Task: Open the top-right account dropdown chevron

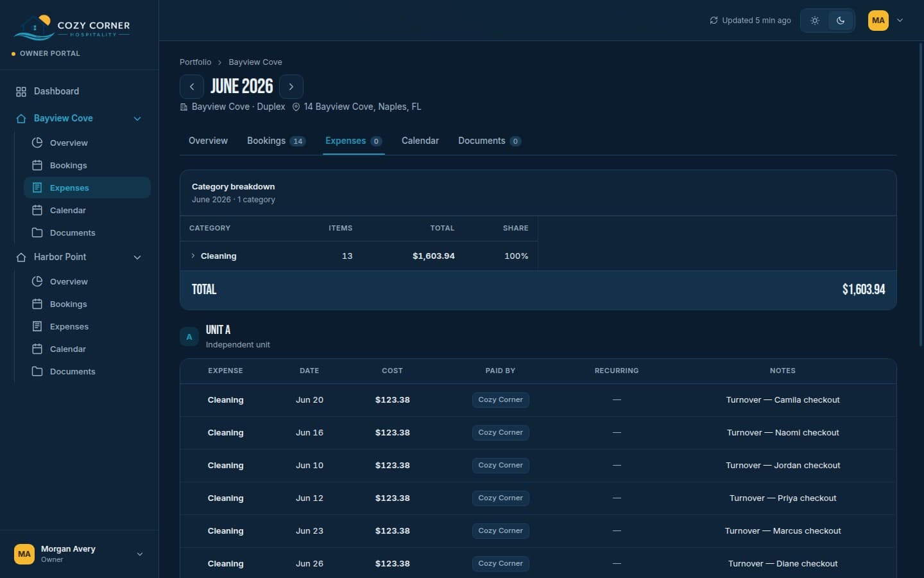Action: (900, 21)
